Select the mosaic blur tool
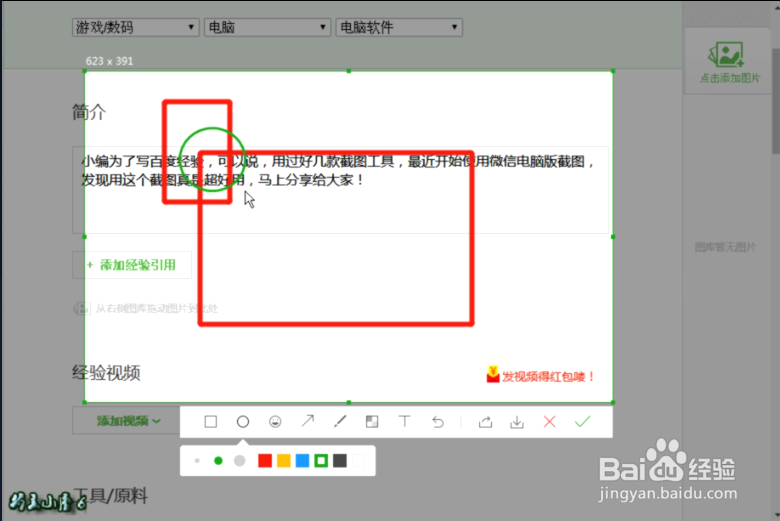Screen dimensions: 780x521 [x=372, y=422]
